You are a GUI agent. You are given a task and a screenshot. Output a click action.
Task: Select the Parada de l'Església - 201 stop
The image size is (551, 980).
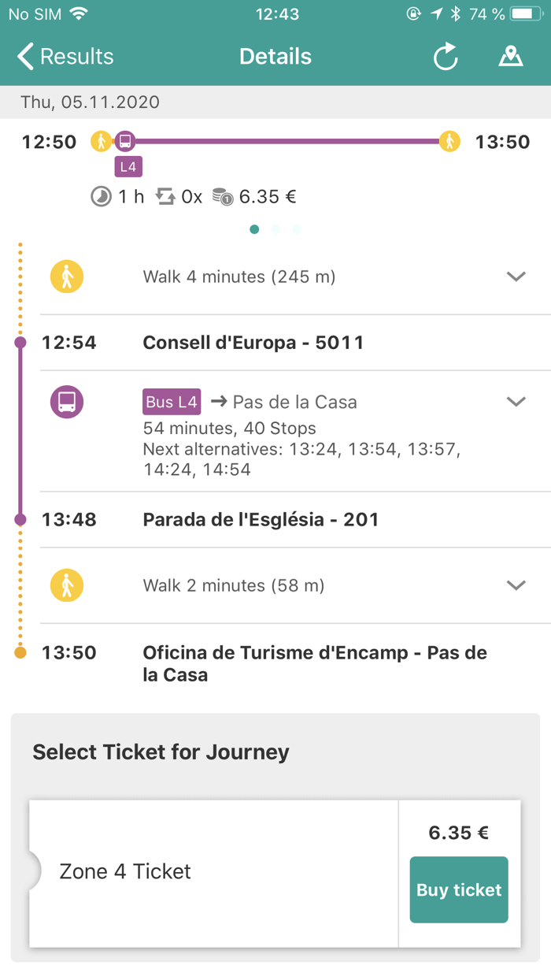261,520
